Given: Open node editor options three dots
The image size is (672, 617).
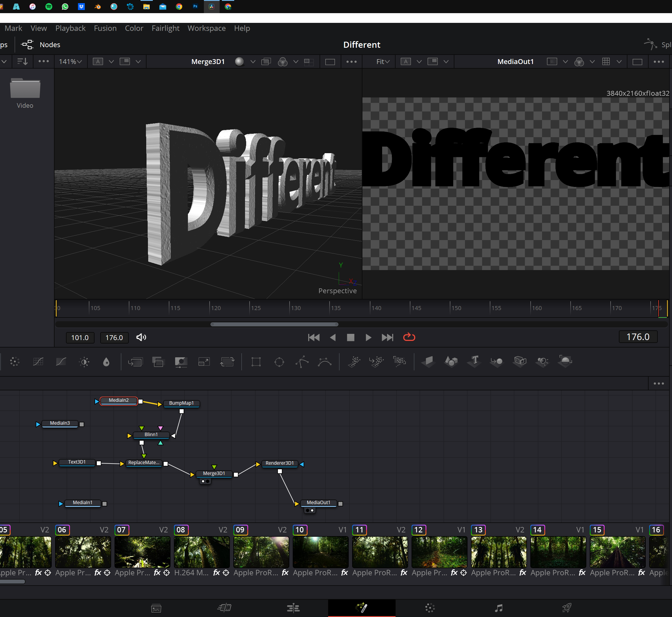Looking at the screenshot, I should [659, 384].
